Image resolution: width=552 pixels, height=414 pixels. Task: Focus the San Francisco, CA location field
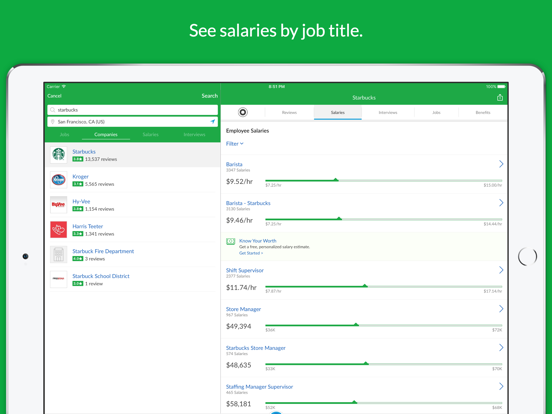[133, 121]
